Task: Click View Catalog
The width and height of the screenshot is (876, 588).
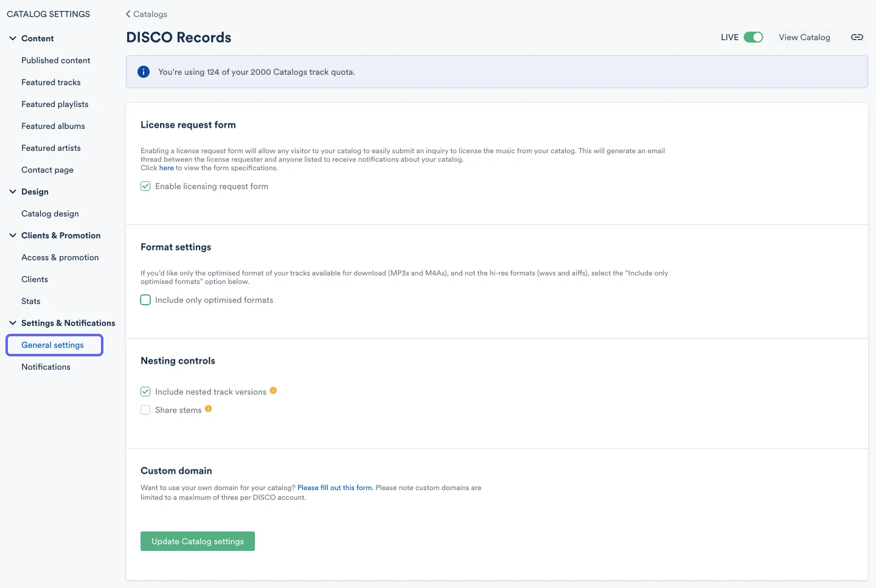Action: coord(804,37)
